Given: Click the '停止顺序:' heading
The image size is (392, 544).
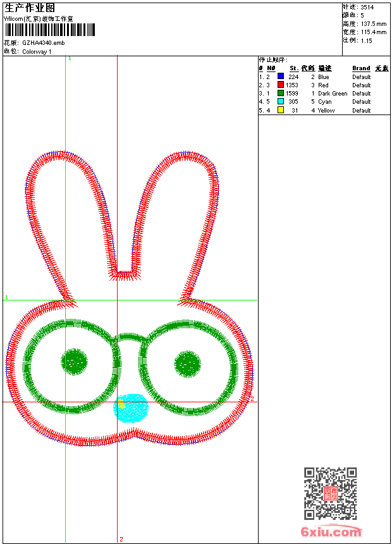Looking at the screenshot, I should point(273,60).
